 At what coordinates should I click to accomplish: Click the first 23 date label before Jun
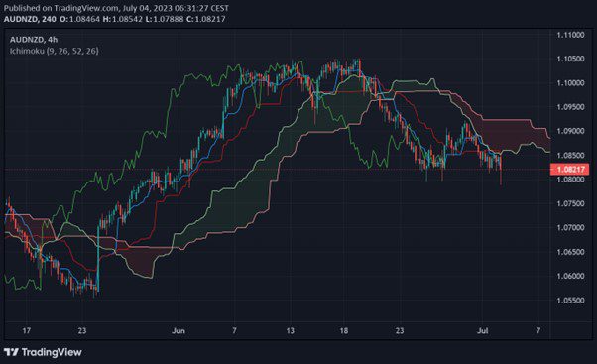coord(82,331)
